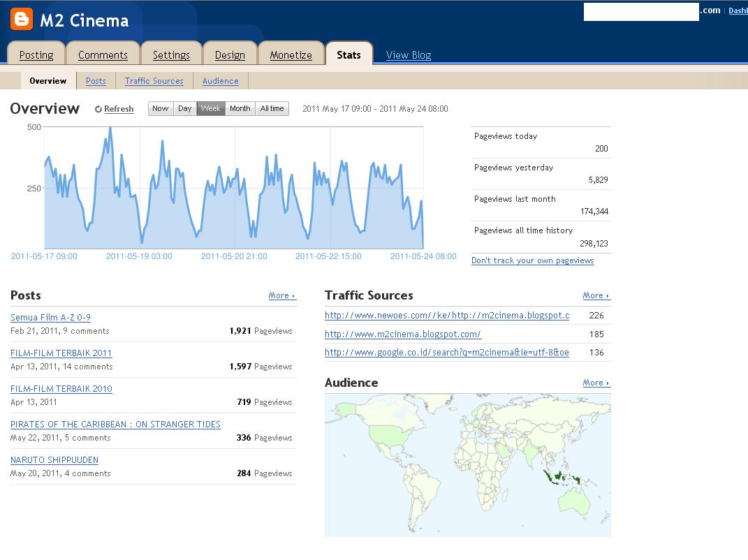Click the traffic source count 136
The width and height of the screenshot is (748, 560).
[596, 353]
